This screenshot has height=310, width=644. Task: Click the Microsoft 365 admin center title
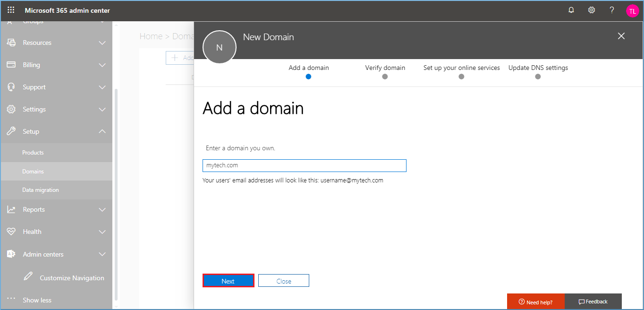[67, 10]
